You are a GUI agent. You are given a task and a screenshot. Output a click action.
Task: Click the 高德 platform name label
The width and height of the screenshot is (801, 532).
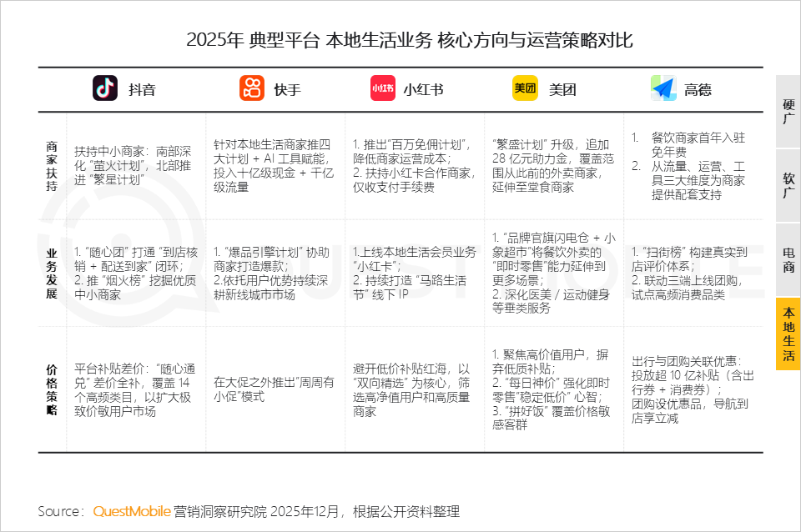(699, 88)
